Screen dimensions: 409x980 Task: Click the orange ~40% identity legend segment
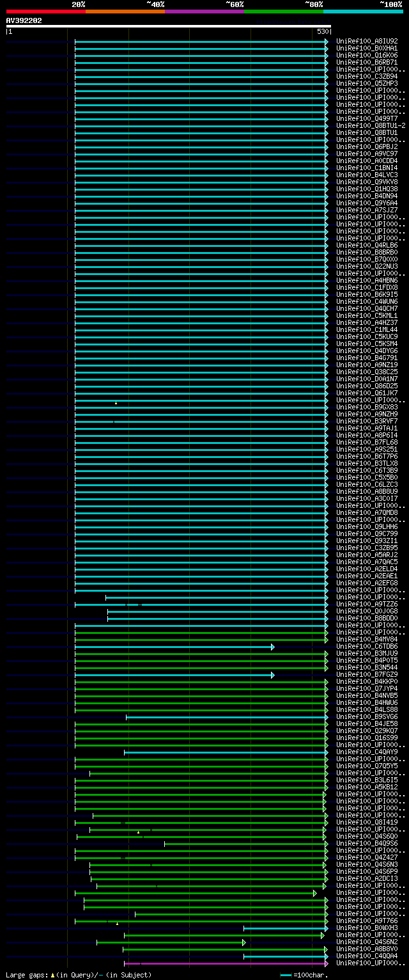pyautogui.click(x=125, y=12)
